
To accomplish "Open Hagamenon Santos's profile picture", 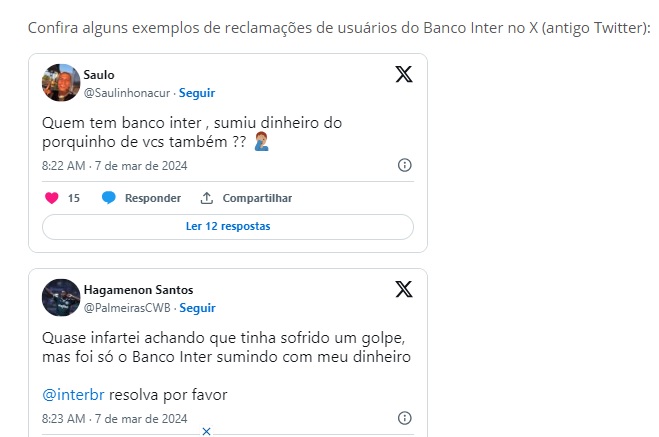I will 61,298.
